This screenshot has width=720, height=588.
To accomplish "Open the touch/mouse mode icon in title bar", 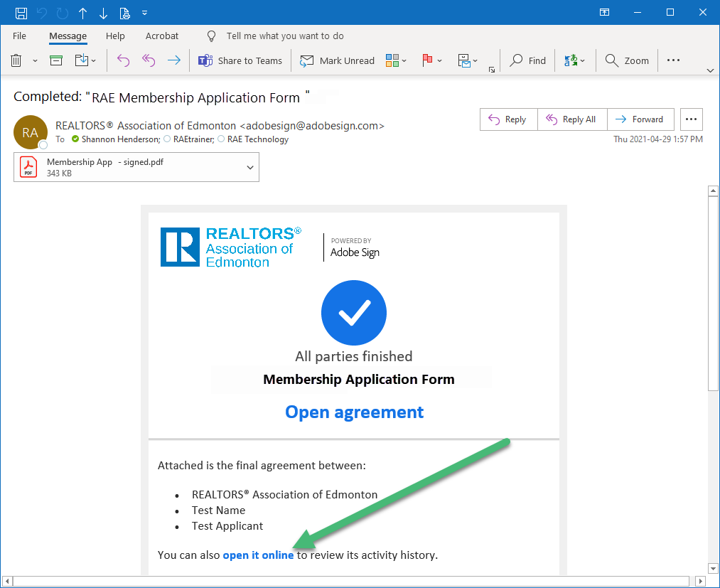I will 125,14.
